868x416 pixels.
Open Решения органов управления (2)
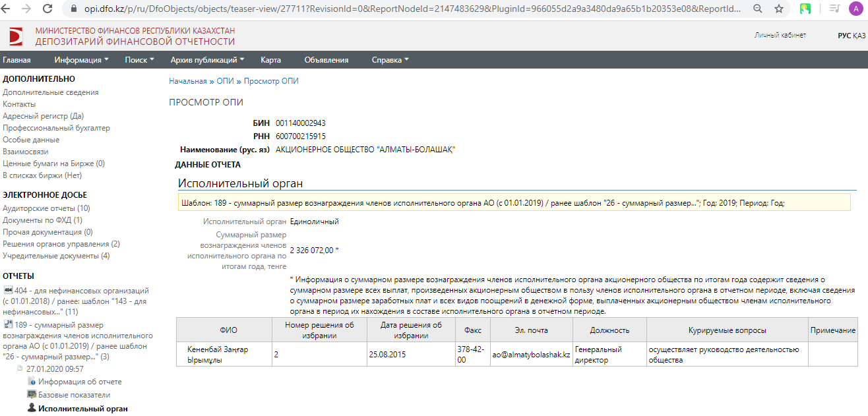[61, 244]
